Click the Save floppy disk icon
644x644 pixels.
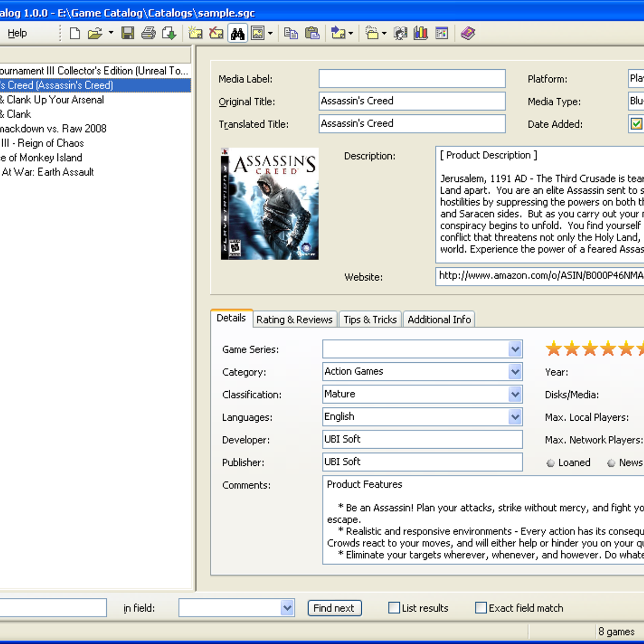click(x=128, y=33)
